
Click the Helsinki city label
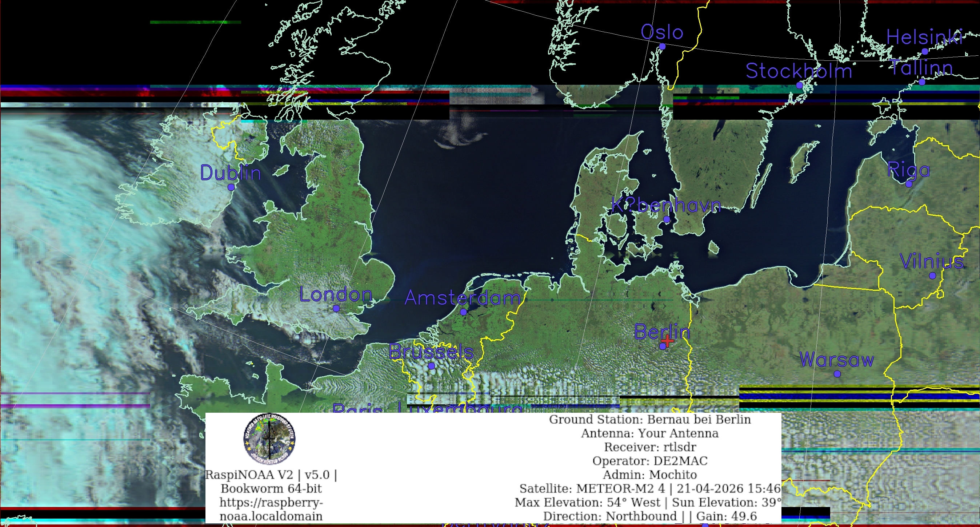[x=924, y=37]
